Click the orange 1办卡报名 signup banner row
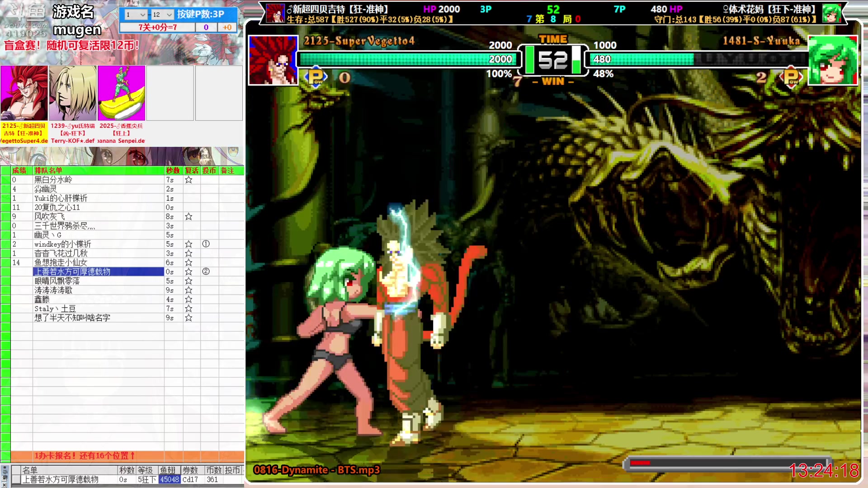Image resolution: width=868 pixels, height=488 pixels. [127, 455]
